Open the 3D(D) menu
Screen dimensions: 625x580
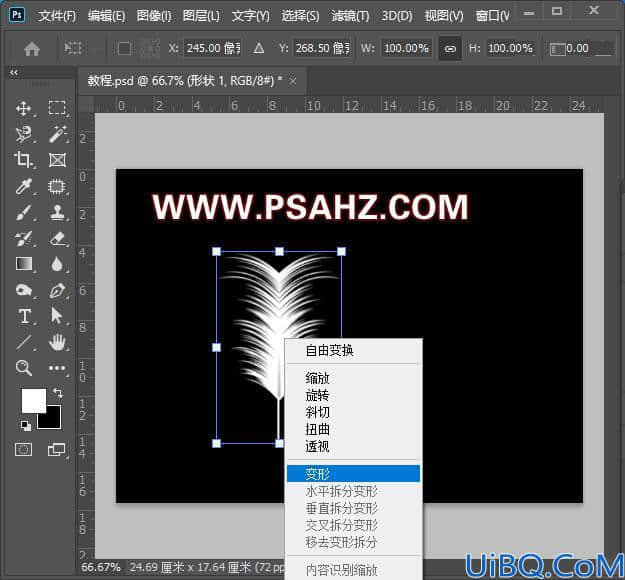pyautogui.click(x=397, y=16)
